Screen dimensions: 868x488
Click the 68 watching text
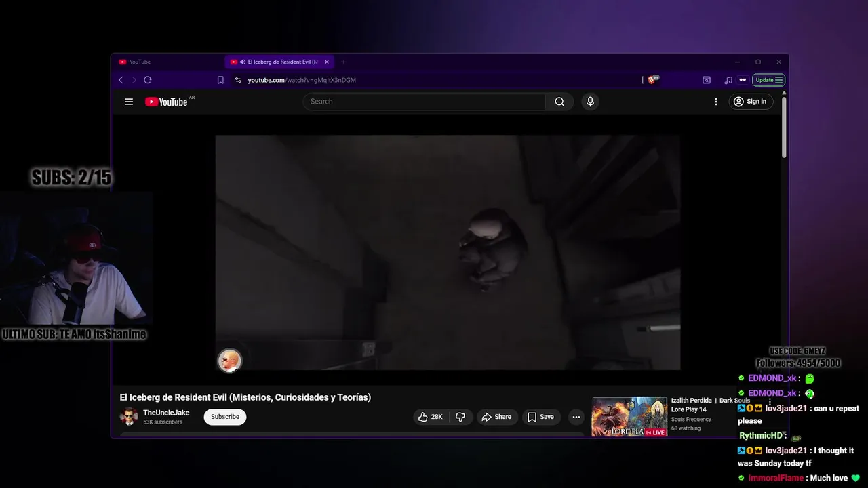click(x=686, y=428)
